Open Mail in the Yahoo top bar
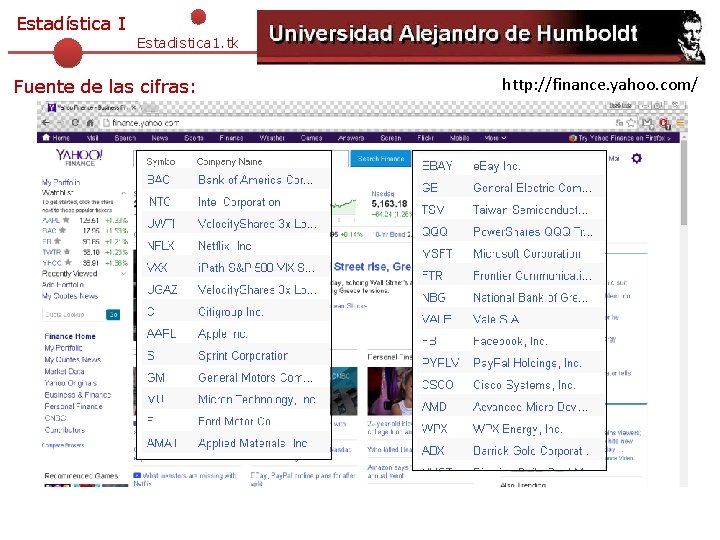Image resolution: width=720 pixels, height=540 pixels. tap(92, 138)
